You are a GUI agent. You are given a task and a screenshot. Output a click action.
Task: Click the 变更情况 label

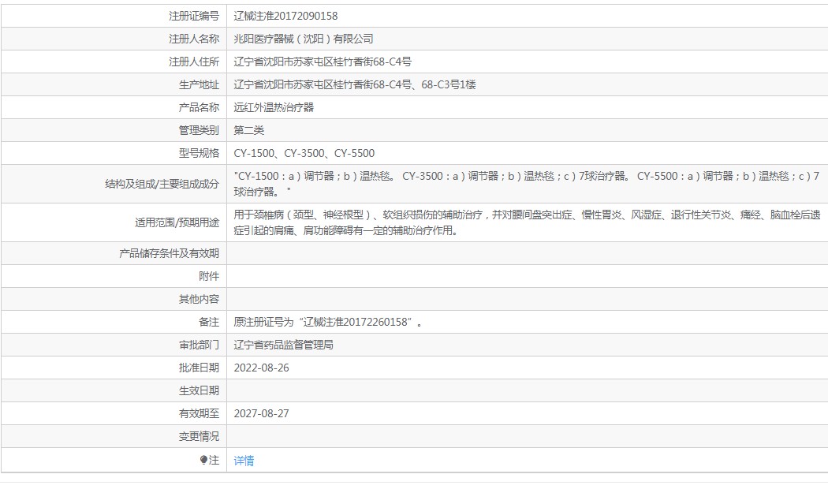pos(199,436)
